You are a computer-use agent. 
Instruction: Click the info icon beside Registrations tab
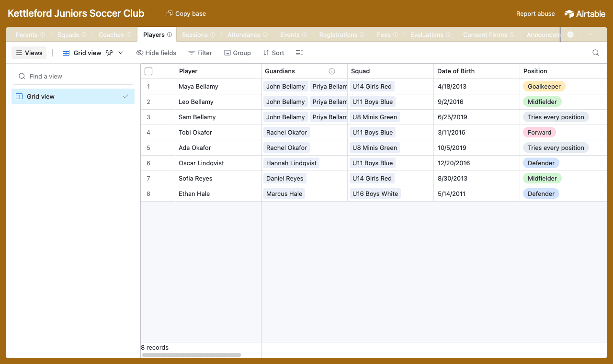(x=362, y=35)
